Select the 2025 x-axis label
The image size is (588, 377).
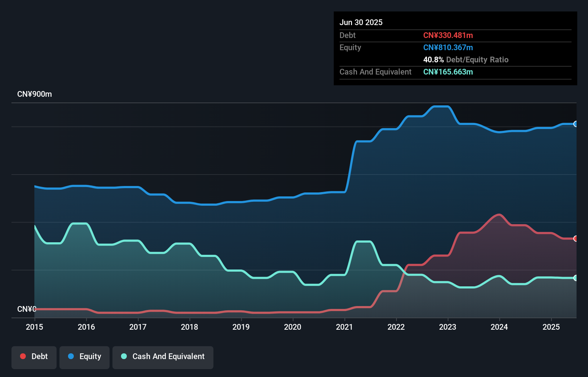551,327
